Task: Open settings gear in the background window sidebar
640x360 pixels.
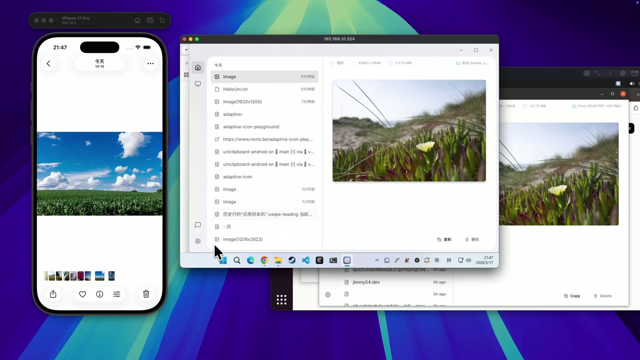Action: [328, 295]
